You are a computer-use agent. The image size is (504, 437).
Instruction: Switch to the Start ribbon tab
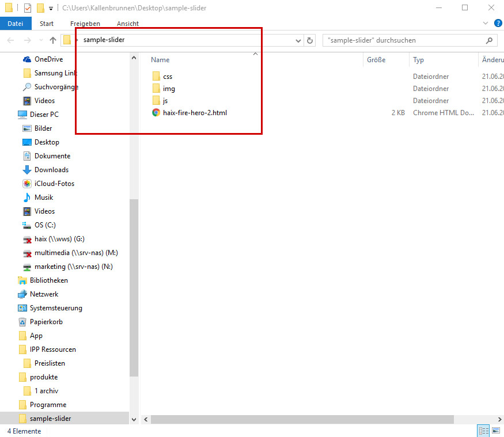(x=47, y=24)
